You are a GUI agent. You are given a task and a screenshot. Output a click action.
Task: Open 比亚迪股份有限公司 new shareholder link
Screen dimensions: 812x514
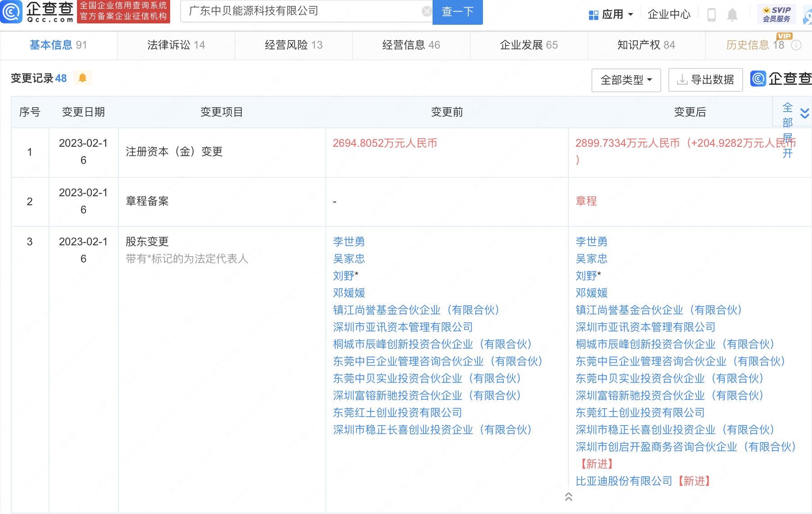pyautogui.click(x=624, y=481)
